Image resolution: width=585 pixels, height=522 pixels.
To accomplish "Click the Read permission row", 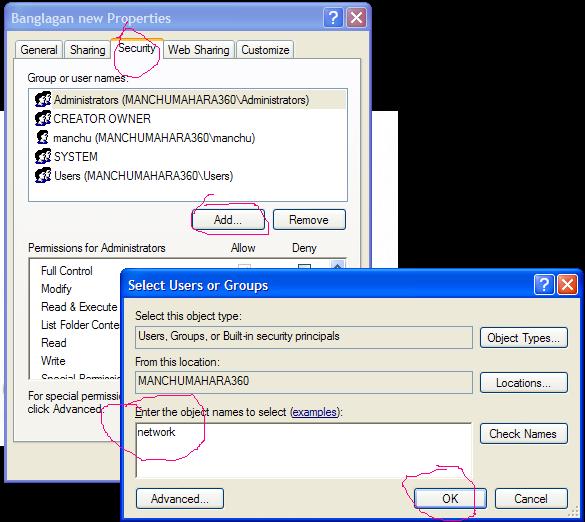I will coord(54,343).
